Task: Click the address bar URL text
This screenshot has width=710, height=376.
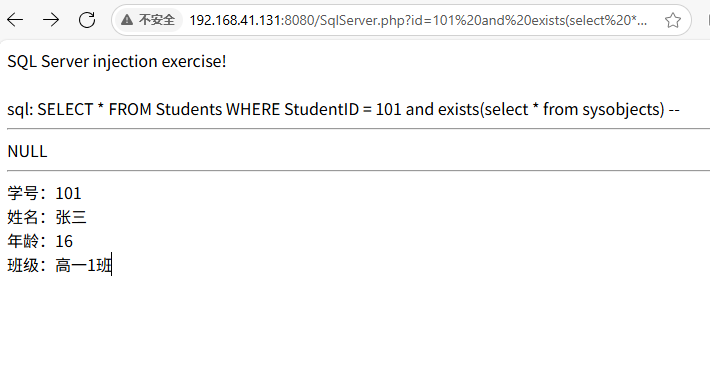Action: coord(418,20)
